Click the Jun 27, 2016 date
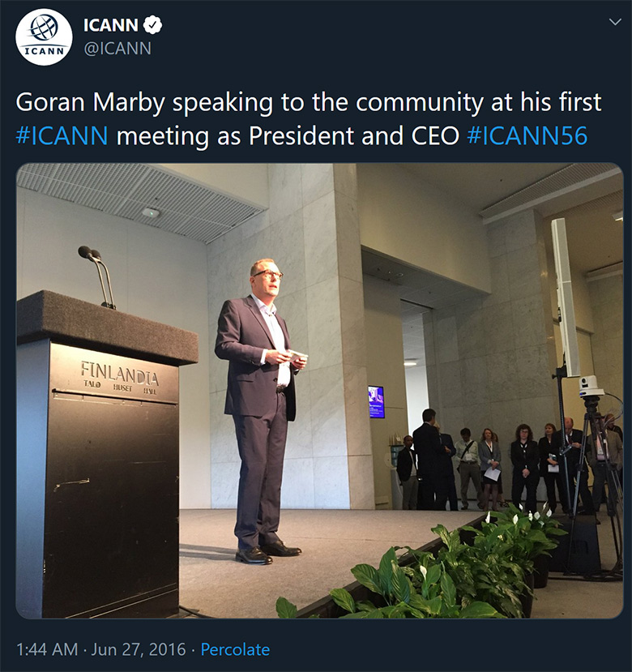This screenshot has height=672, width=632. pyautogui.click(x=139, y=649)
